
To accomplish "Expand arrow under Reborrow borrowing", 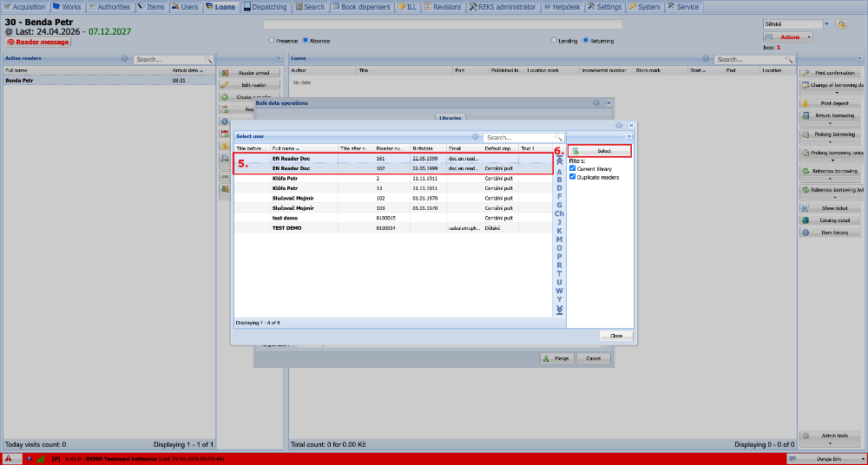I will click(831, 180).
